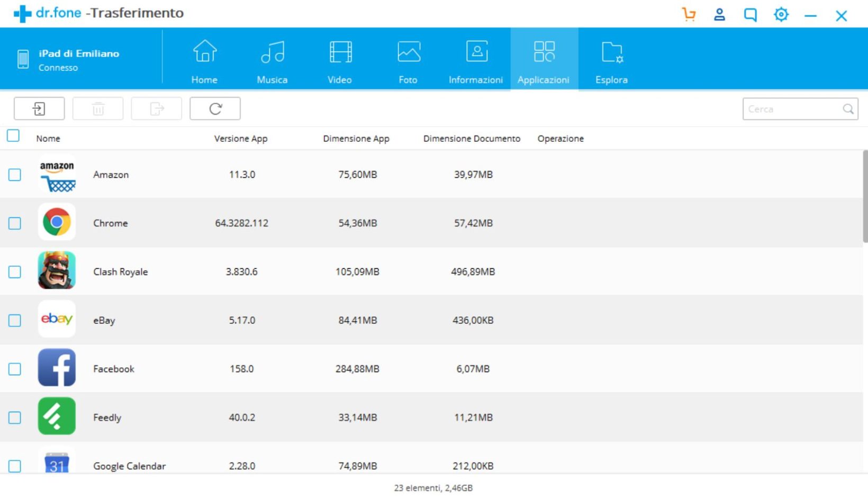Select the Amazon app checkbox

pos(15,175)
